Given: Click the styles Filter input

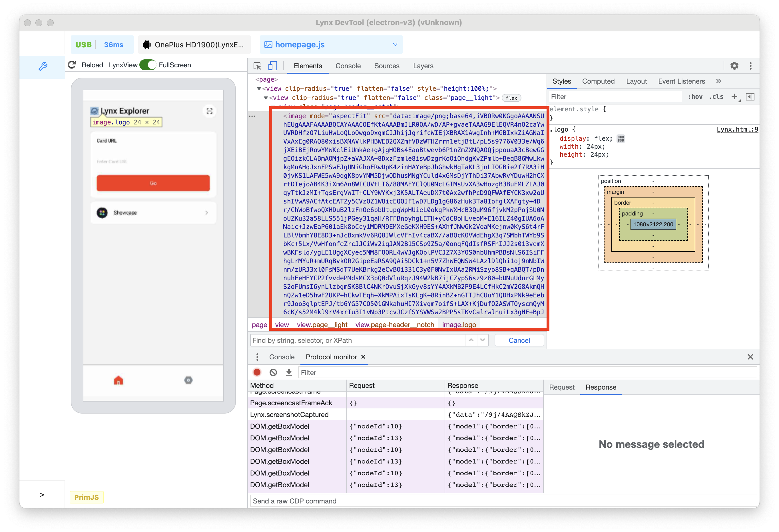Looking at the screenshot, I should pos(615,97).
